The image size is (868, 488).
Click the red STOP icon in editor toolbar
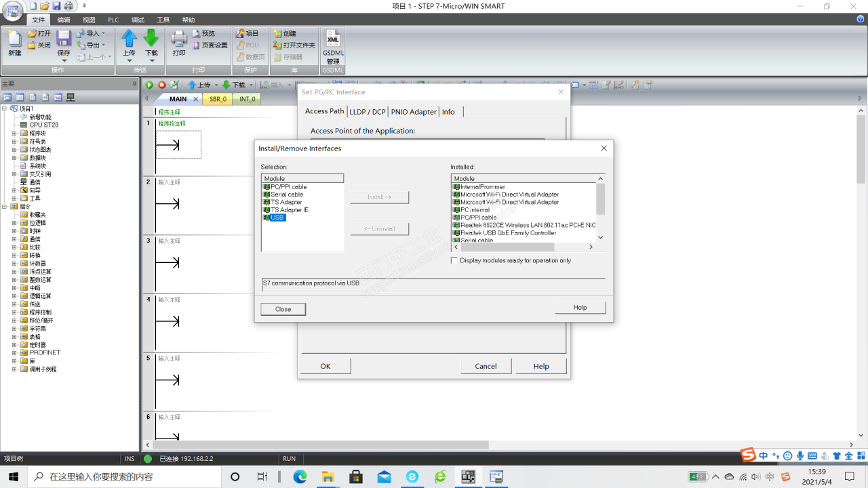click(x=162, y=85)
